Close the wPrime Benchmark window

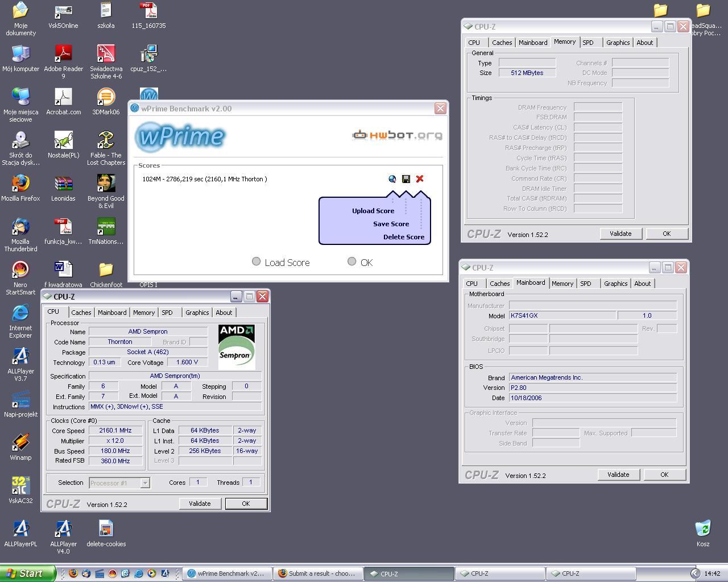440,109
